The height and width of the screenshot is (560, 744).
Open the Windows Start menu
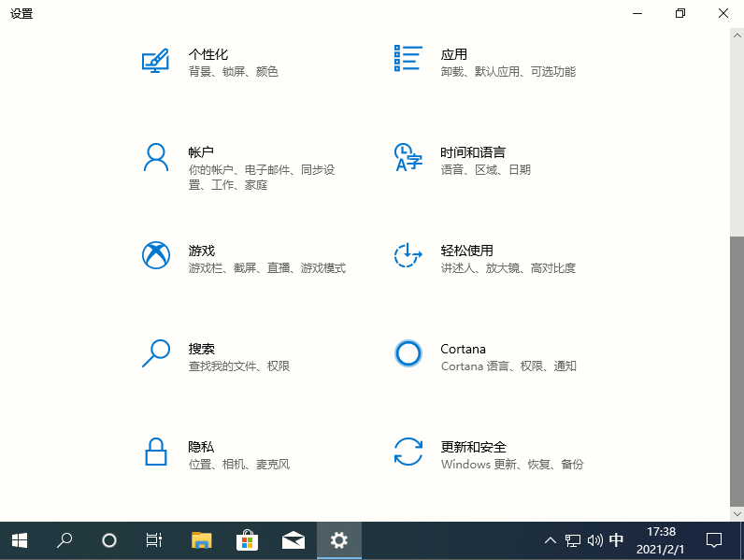pos(20,540)
